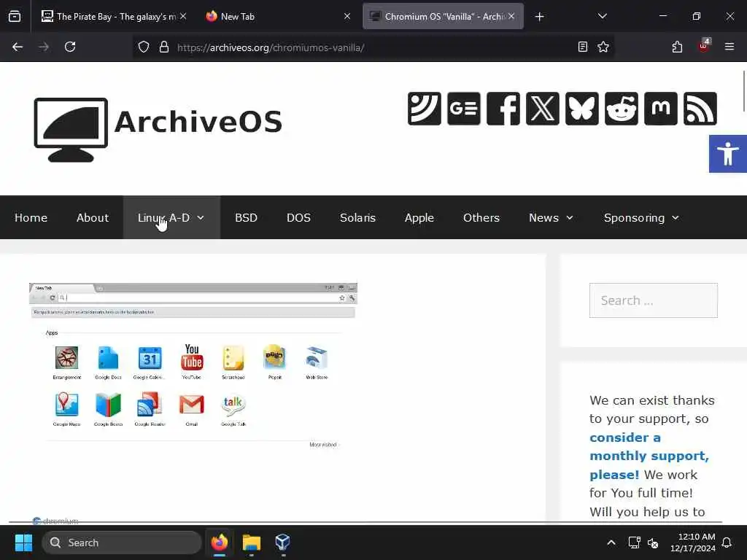Open the Mastodon social icon

click(661, 109)
